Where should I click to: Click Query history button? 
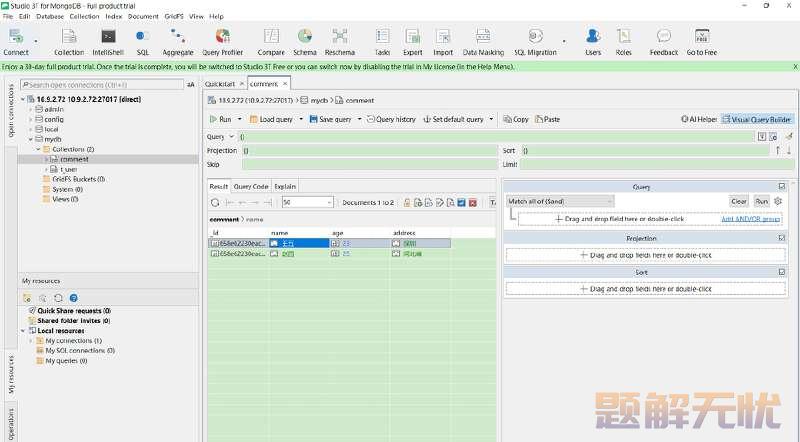click(x=391, y=119)
